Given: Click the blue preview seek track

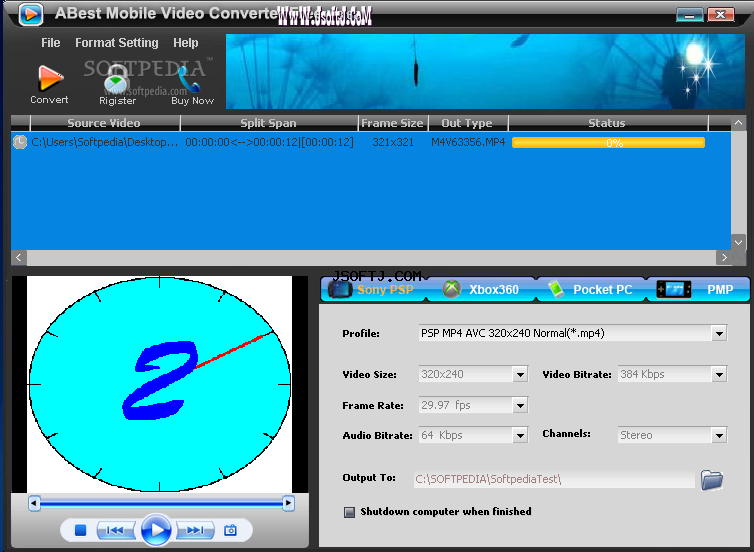Looking at the screenshot, I should click(161, 503).
